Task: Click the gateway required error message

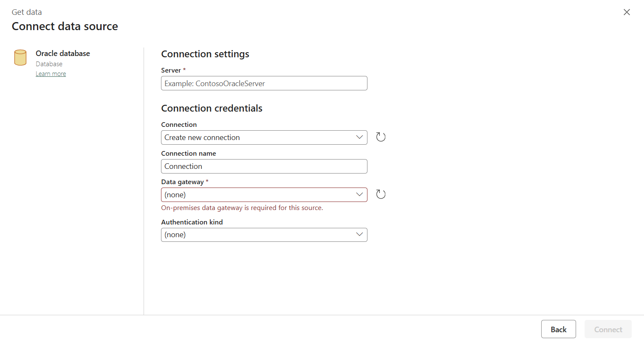Action: point(242,208)
